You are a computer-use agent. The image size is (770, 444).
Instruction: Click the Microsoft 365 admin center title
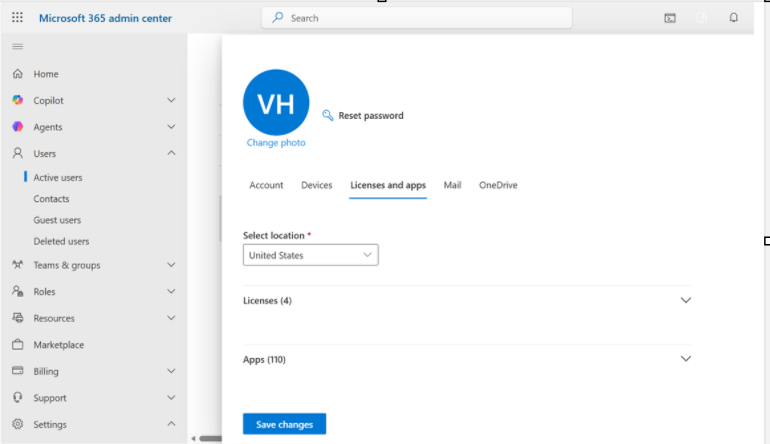[x=106, y=18]
